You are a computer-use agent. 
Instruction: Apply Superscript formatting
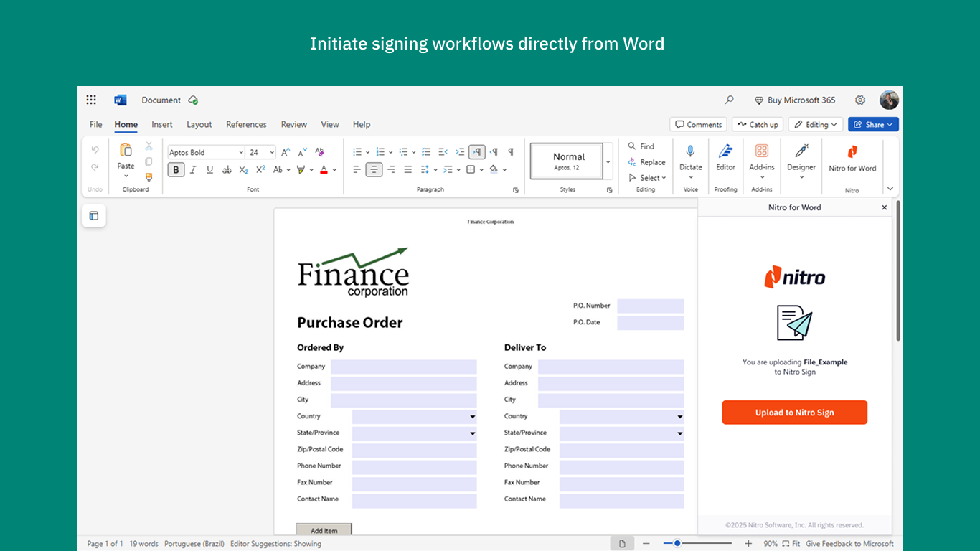tap(260, 170)
